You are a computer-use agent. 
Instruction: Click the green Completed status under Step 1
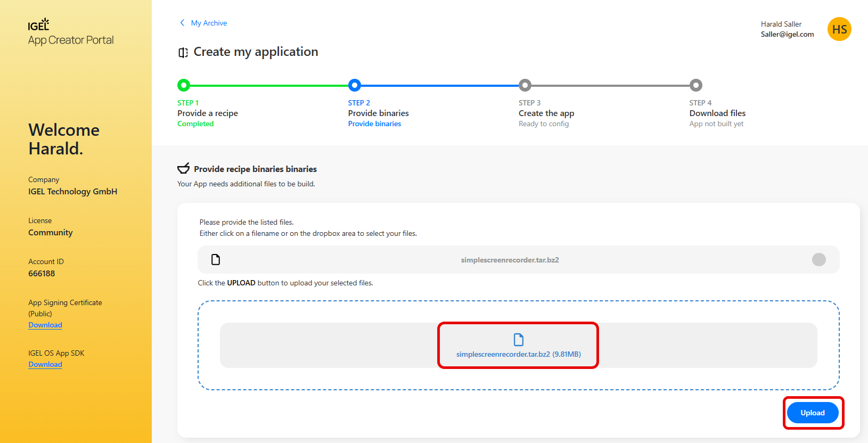click(x=195, y=124)
